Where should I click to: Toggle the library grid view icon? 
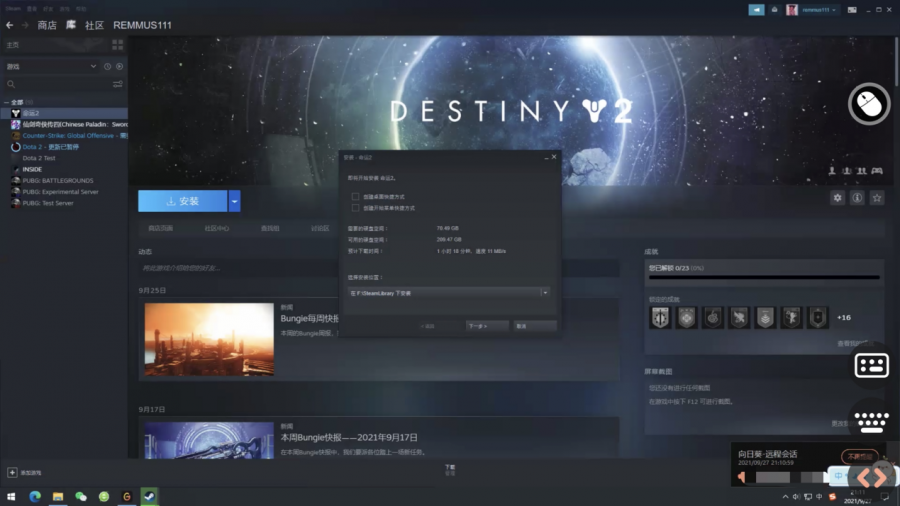pos(118,45)
